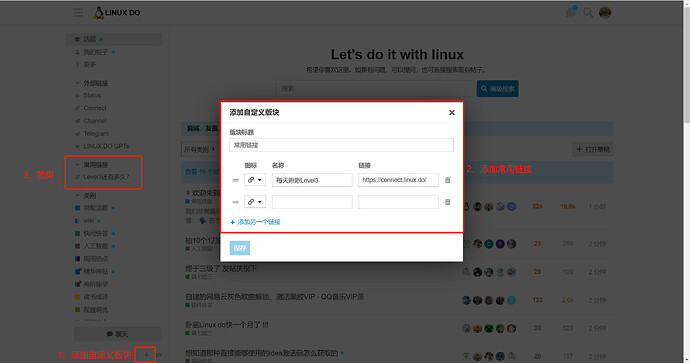Open the Level3还有多久? sidebar link
The image size is (690, 363).
click(106, 177)
